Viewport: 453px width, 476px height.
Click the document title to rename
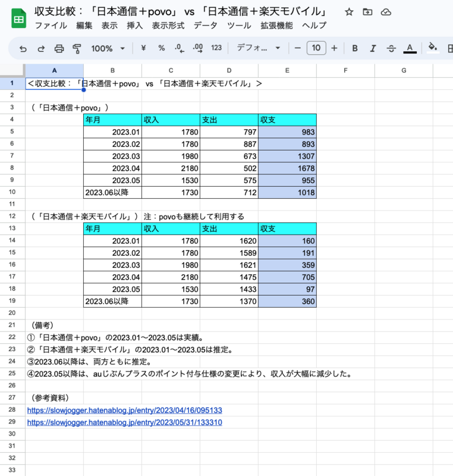[181, 11]
